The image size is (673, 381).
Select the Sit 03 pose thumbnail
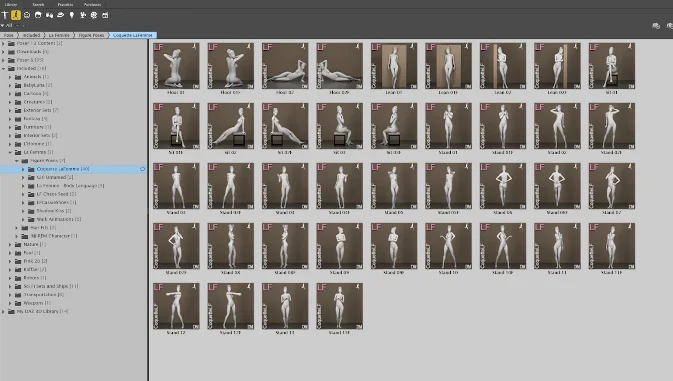(340, 126)
